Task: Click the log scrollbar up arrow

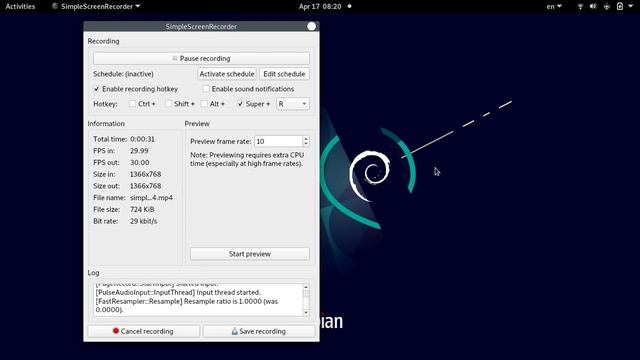Action: tap(306, 287)
